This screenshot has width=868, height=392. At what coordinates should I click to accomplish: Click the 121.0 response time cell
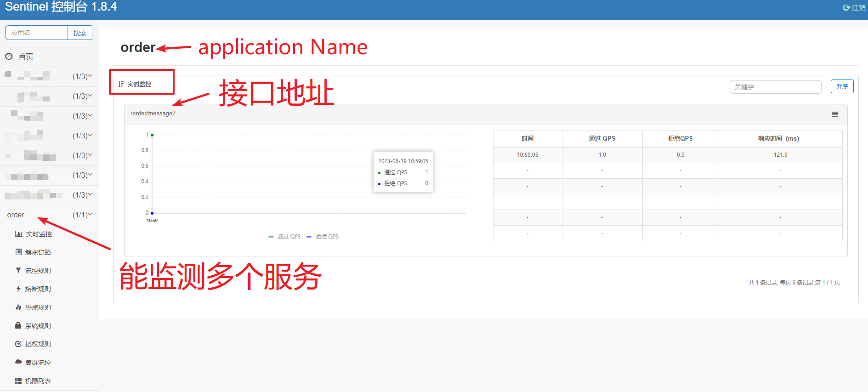[780, 155]
